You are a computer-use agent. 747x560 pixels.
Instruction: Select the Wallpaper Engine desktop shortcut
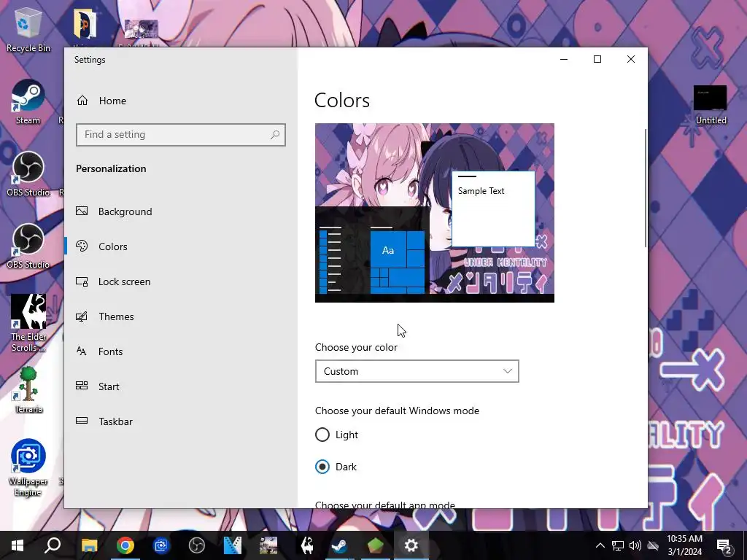[x=28, y=467]
